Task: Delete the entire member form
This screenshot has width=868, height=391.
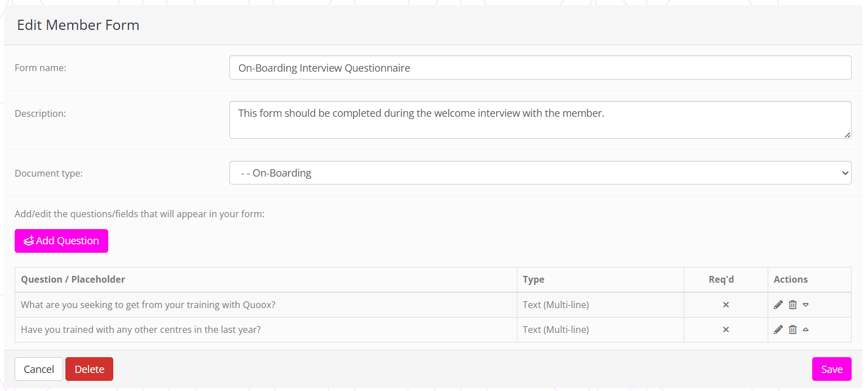Action: 89,369
